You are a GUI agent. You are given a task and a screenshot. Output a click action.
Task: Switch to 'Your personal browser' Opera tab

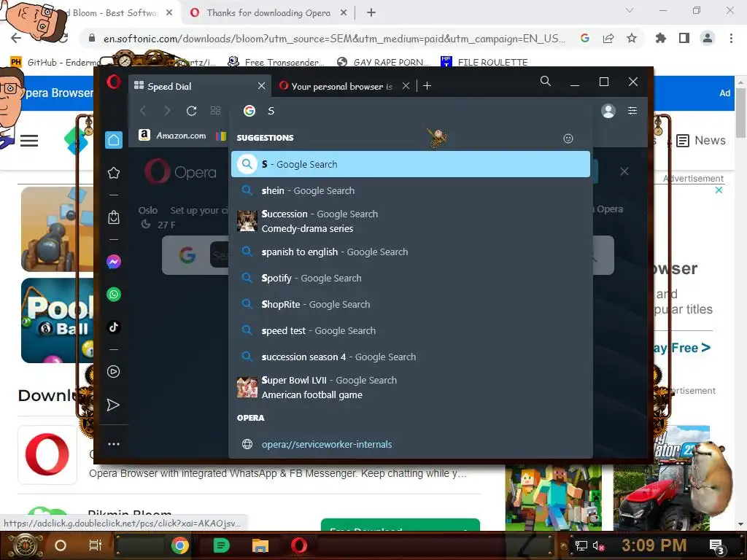pos(342,86)
